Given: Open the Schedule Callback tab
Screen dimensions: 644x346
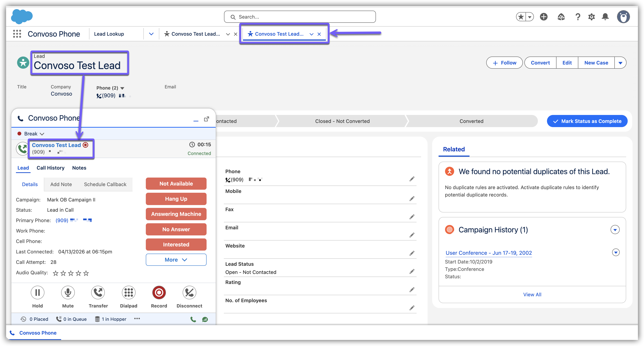Looking at the screenshot, I should pyautogui.click(x=105, y=184).
